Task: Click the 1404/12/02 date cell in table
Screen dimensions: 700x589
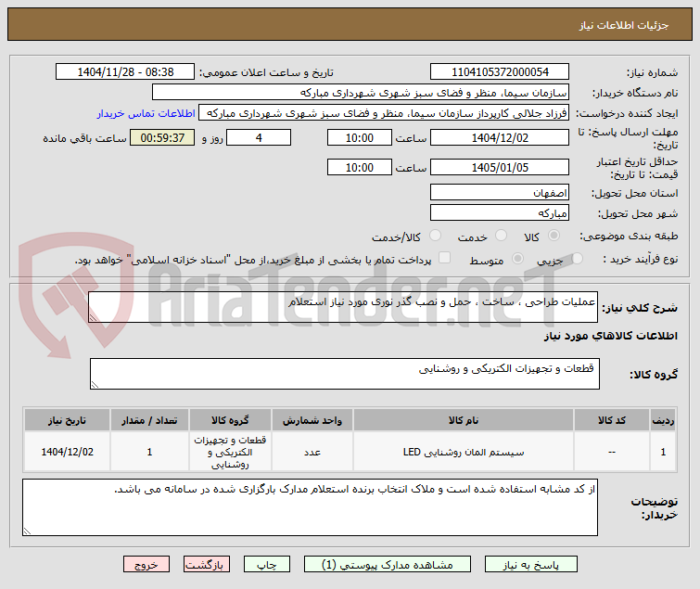Action: point(67,452)
